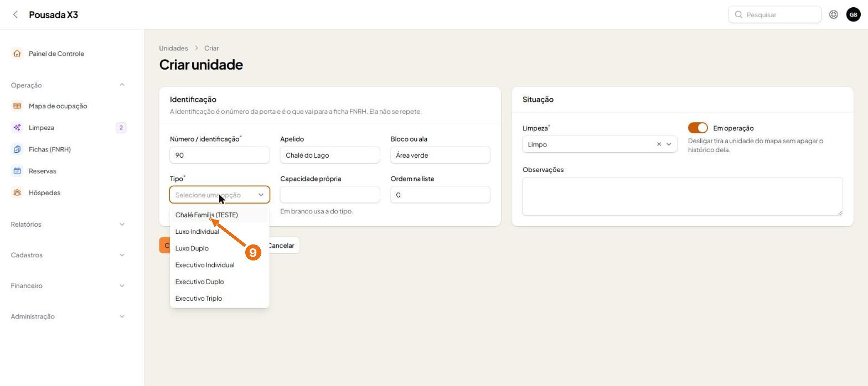Toggle the Em operação switch
Viewport: 868px width, 386px height.
pyautogui.click(x=698, y=128)
